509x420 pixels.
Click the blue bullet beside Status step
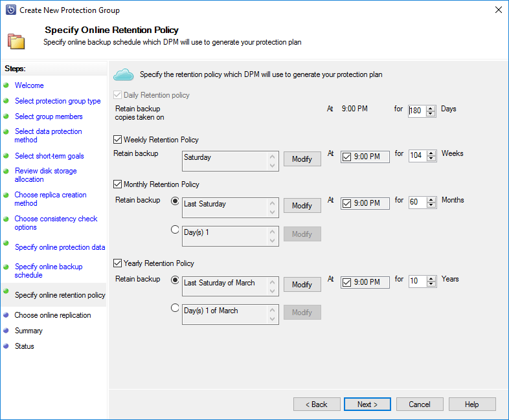6,346
